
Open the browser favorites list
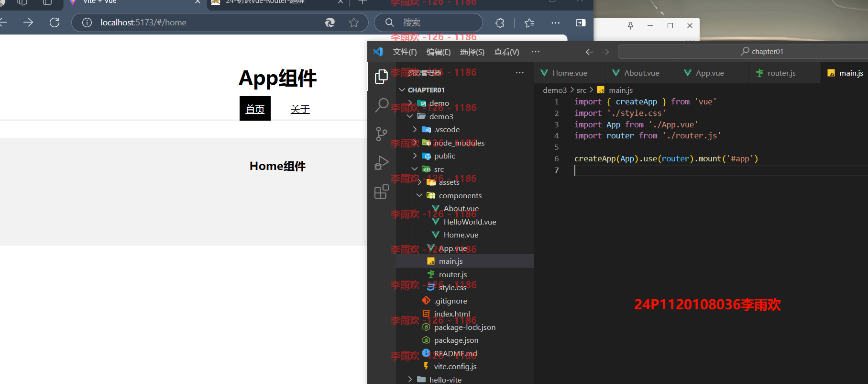529,23
